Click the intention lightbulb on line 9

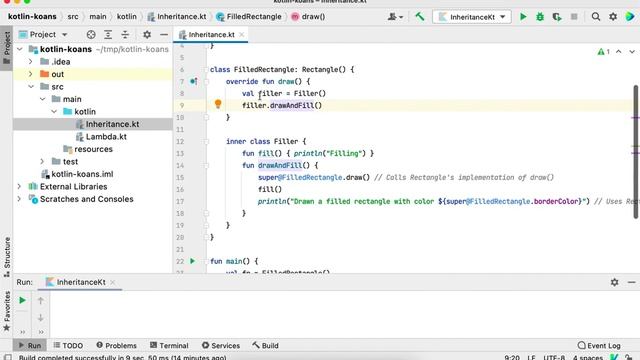coord(218,104)
